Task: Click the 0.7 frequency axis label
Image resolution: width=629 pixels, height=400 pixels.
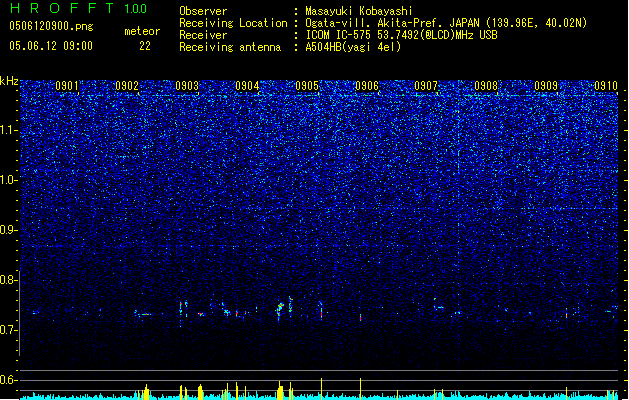Action: (x=8, y=330)
